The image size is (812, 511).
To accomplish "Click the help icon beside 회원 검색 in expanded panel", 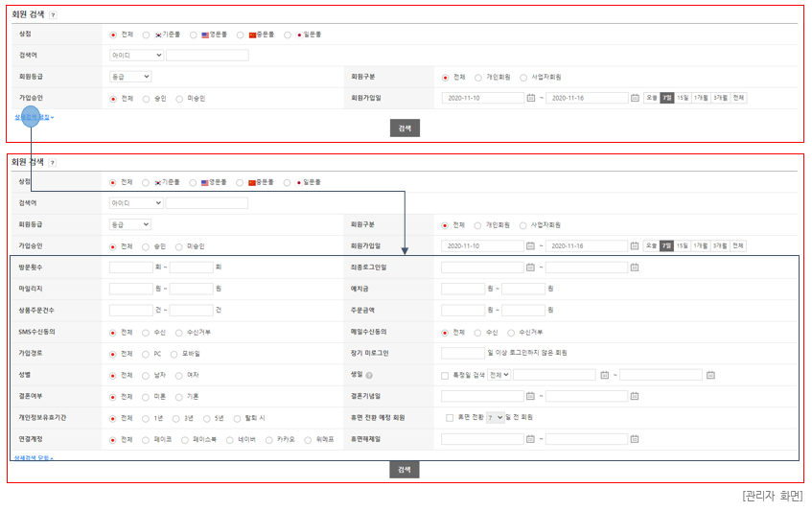I will coord(53,163).
